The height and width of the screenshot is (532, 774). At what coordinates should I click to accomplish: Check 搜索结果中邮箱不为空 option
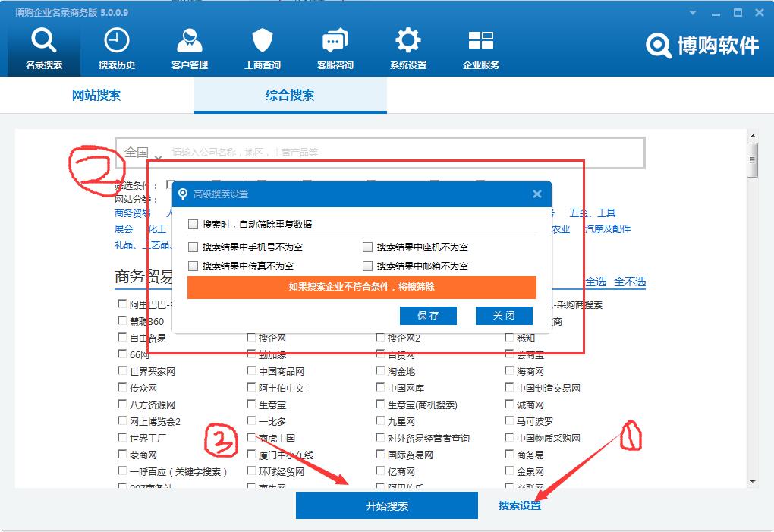366,265
